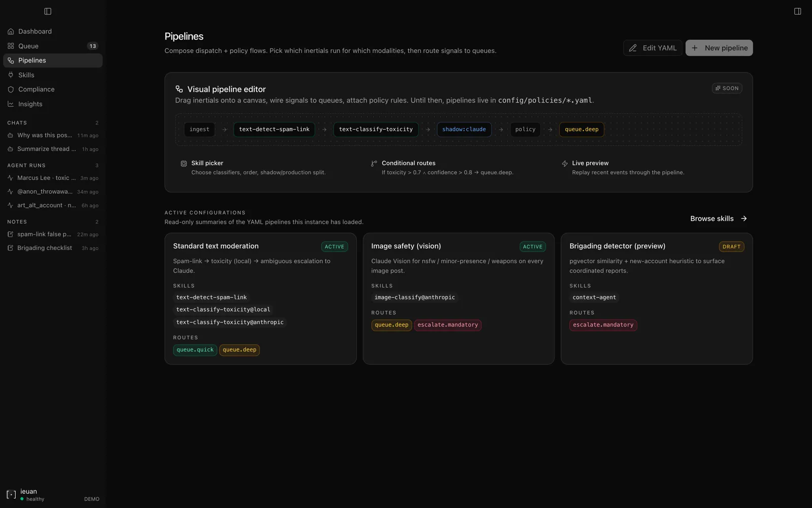The image size is (812, 508).
Task: Open the Marcus Lee toxic agent run
Action: [x=53, y=178]
